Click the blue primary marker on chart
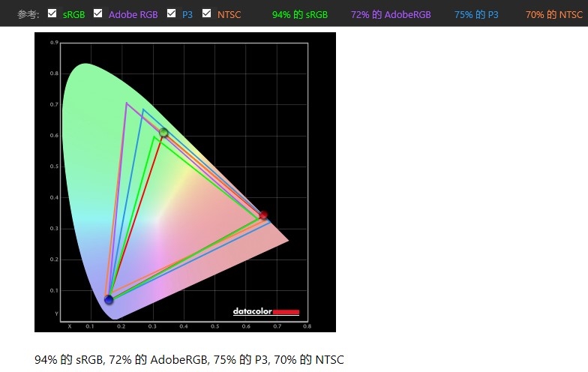Viewport: 588px width, 372px height. pos(109,300)
